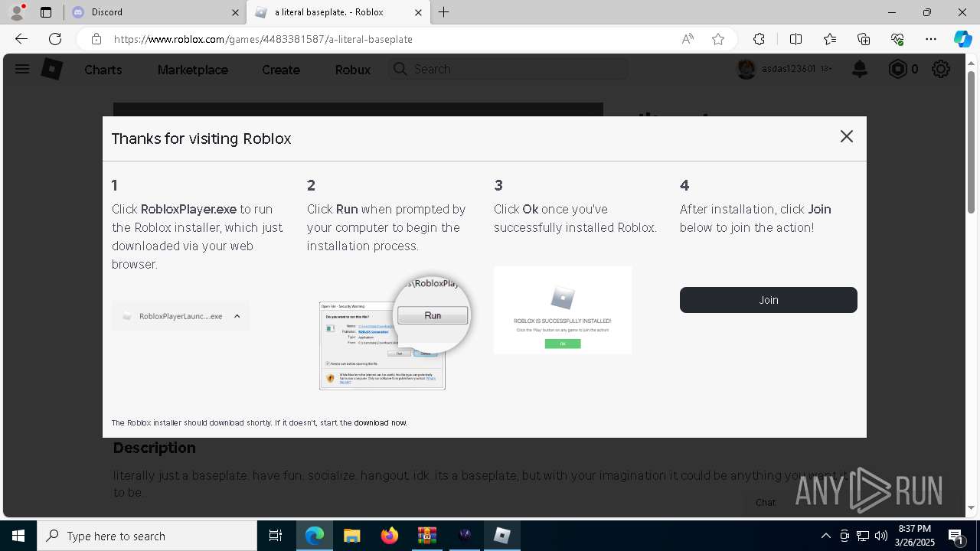Open the Robux page
This screenshot has height=551, width=980.
pos(353,70)
